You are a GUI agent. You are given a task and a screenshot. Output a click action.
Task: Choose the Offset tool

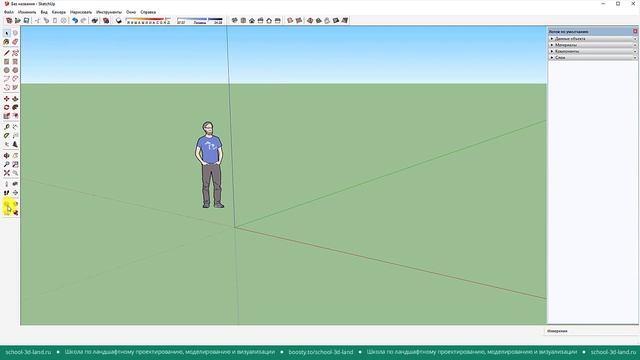click(x=15, y=116)
